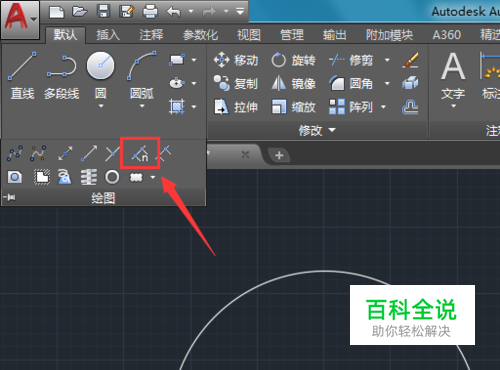The height and width of the screenshot is (370, 500).
Task: Select the hatch fill tool icon
Action: tap(177, 107)
